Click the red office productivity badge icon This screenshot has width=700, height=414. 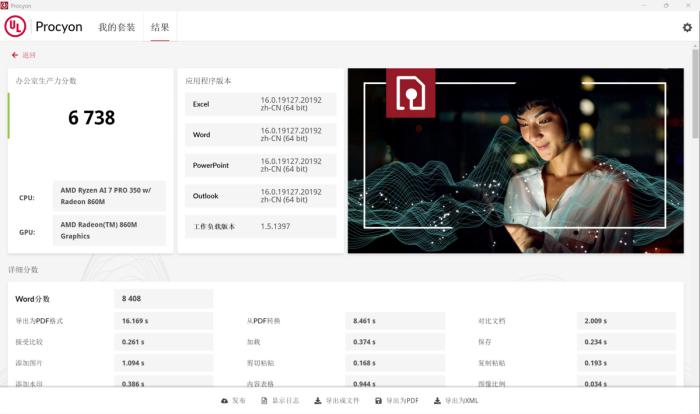click(410, 93)
